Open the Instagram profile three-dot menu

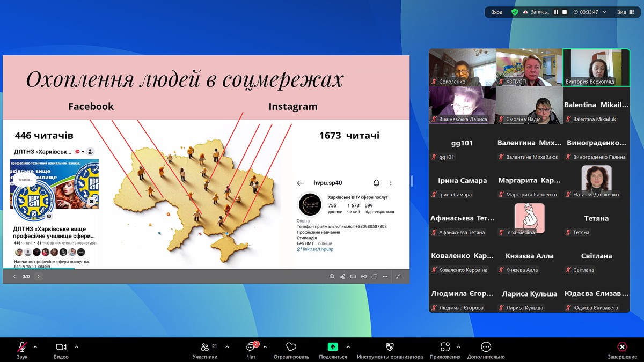coord(391,183)
